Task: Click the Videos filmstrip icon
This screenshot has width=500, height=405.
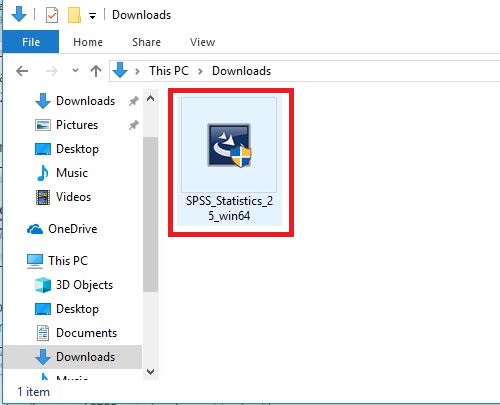Action: [43, 197]
